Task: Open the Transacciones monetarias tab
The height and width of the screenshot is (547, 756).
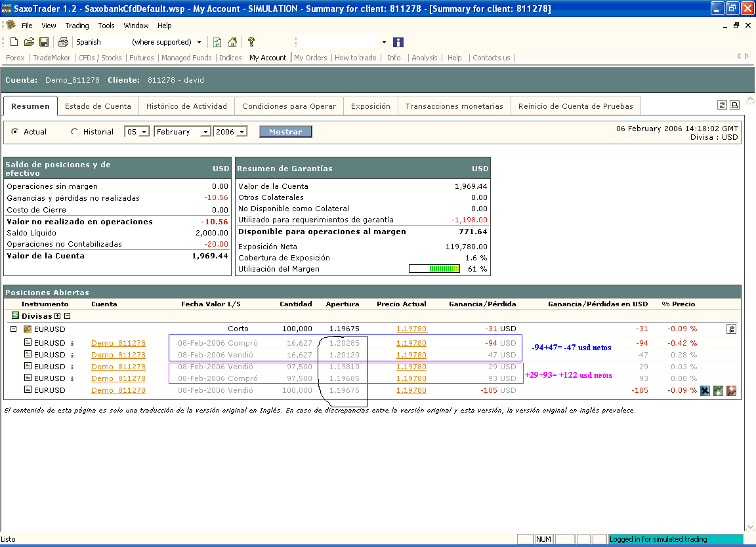Action: pos(454,106)
